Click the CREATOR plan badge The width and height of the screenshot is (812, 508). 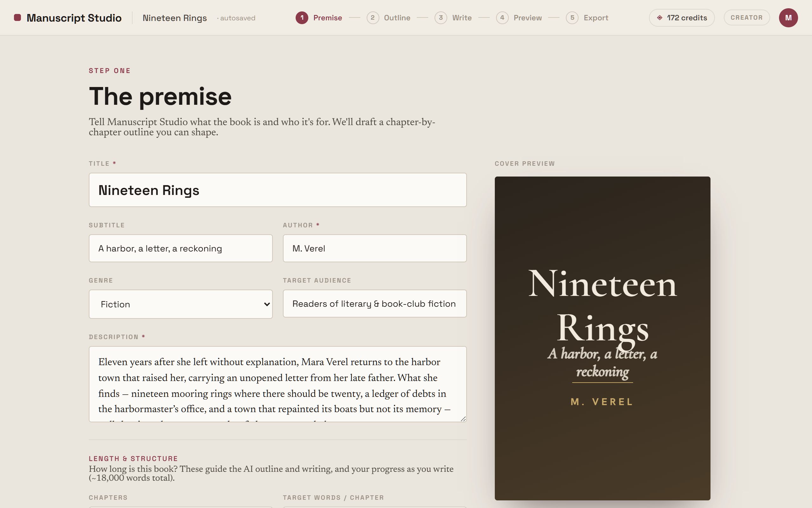[x=747, y=17]
